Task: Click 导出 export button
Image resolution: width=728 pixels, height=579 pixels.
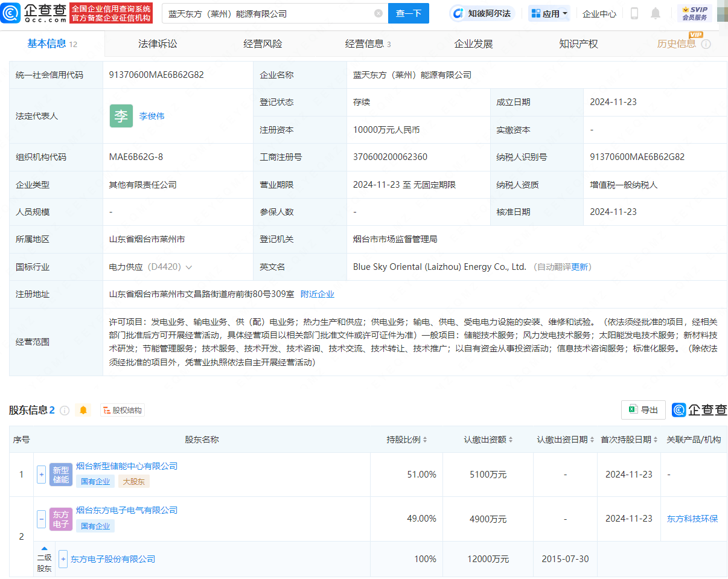Action: [x=643, y=410]
